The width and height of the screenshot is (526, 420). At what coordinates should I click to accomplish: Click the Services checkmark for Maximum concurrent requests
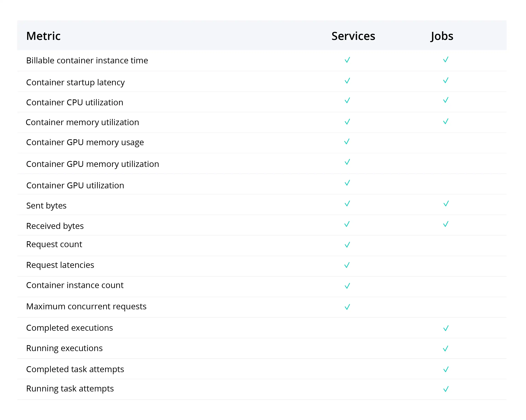pos(347,307)
